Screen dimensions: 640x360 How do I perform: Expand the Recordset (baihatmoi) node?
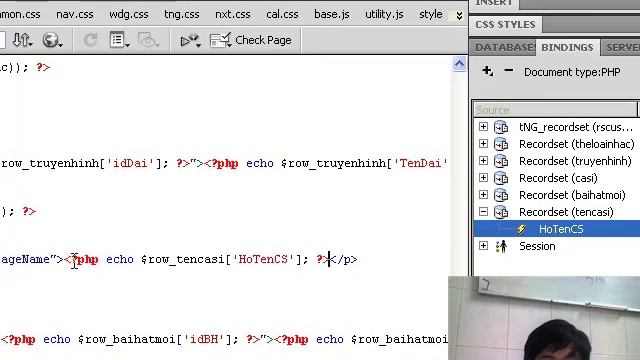click(x=483, y=195)
